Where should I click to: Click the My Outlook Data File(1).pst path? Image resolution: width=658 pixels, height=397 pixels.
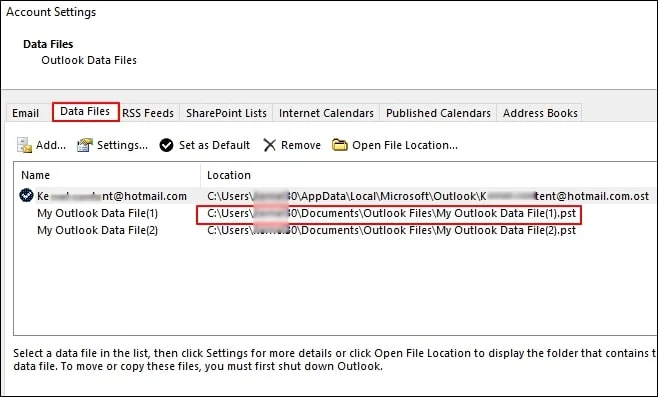coord(392,214)
